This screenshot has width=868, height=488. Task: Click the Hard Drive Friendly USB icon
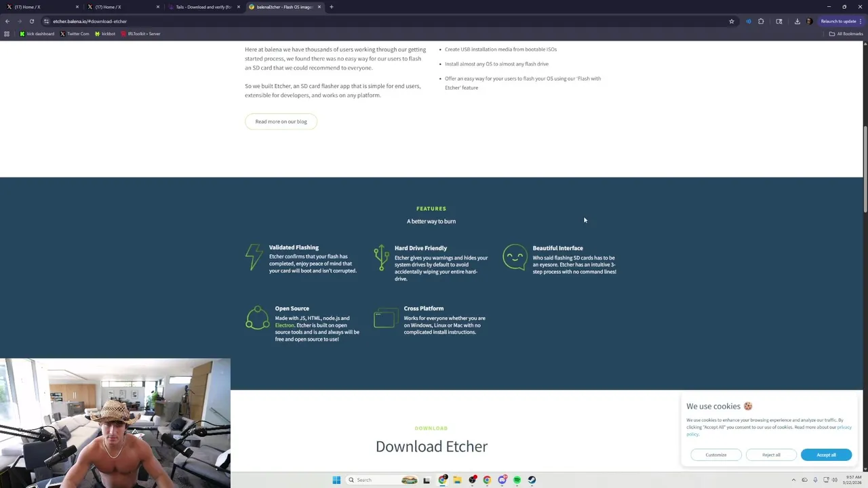pos(382,258)
